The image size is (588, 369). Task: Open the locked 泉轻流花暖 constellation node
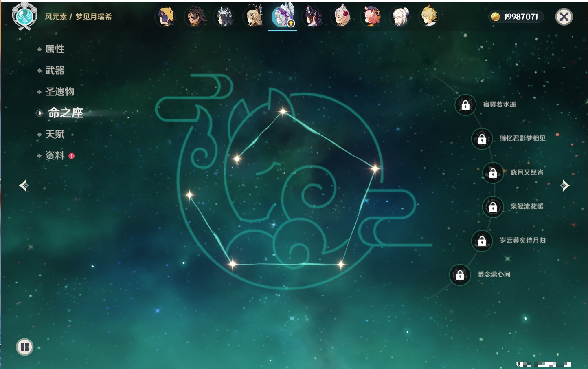coord(493,207)
